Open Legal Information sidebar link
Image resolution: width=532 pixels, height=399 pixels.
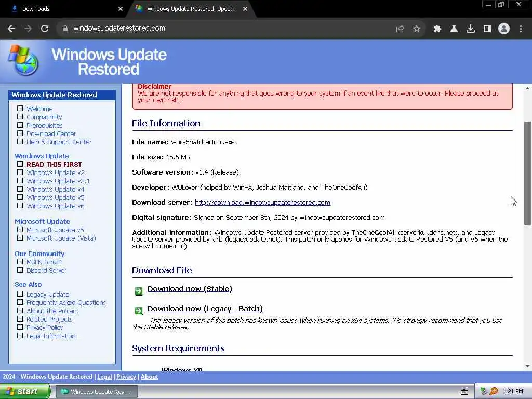click(51, 336)
